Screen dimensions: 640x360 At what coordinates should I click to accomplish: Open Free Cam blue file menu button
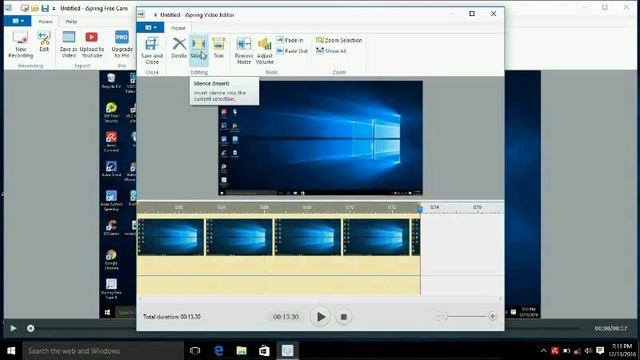click(17, 20)
